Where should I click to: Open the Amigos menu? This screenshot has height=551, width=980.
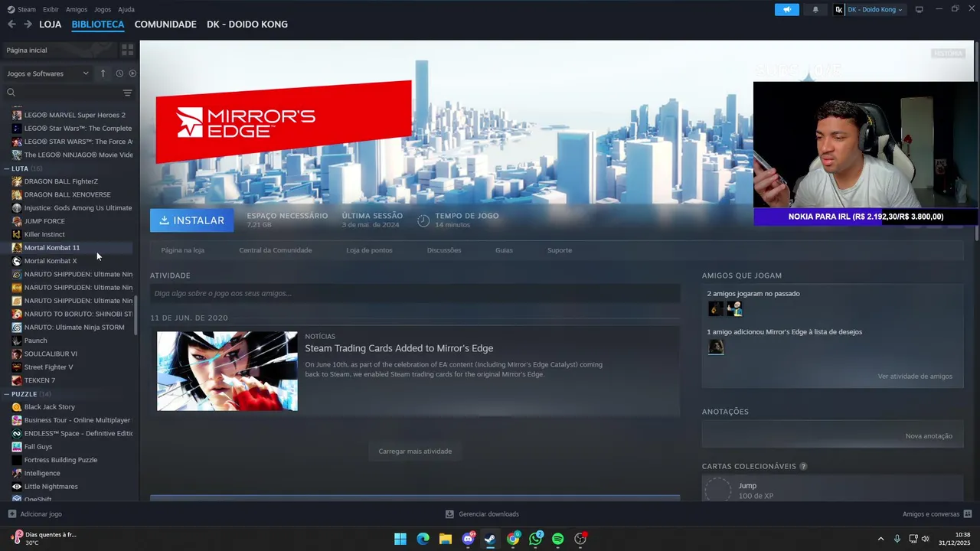pos(77,9)
